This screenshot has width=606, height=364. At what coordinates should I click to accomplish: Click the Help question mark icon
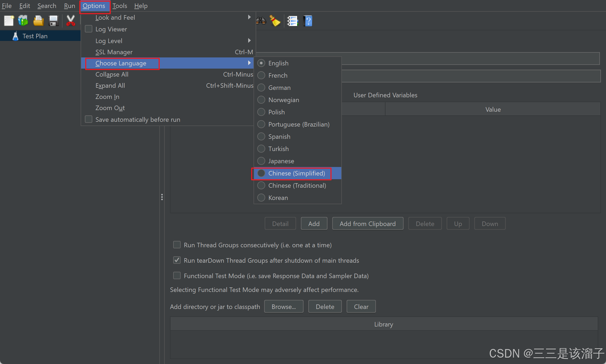coord(308,21)
